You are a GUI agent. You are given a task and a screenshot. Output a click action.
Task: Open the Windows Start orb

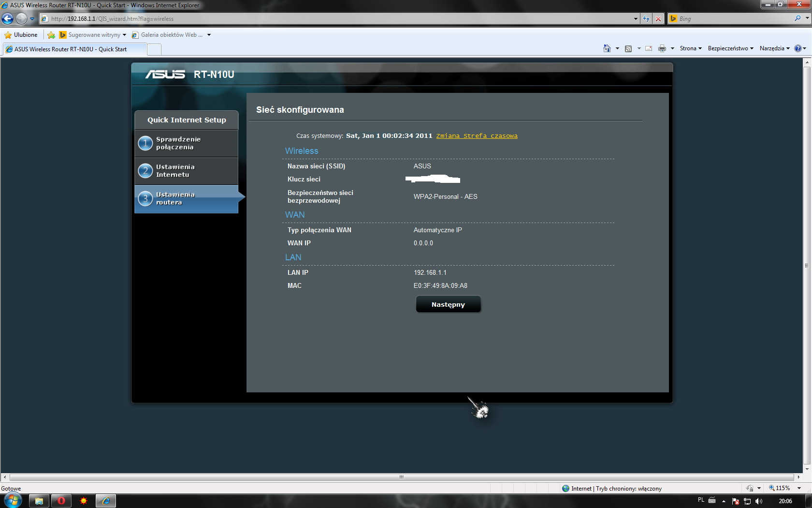(x=13, y=500)
